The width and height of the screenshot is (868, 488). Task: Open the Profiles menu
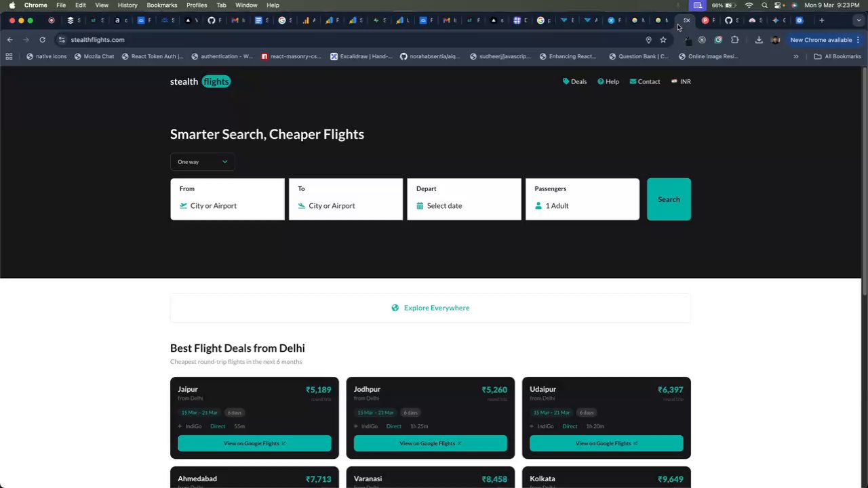(x=197, y=5)
